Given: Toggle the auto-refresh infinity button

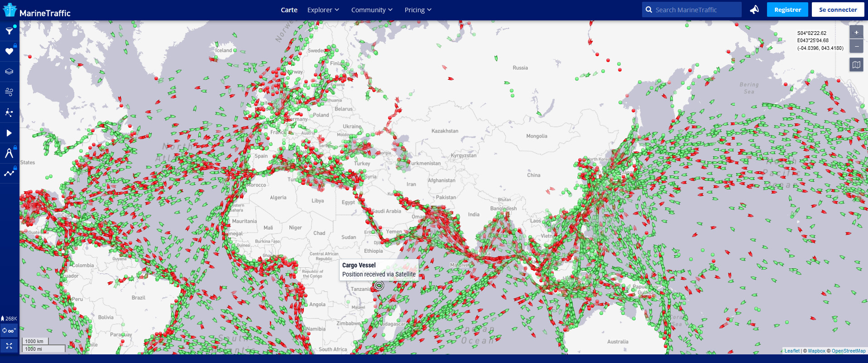Looking at the screenshot, I should [9, 330].
